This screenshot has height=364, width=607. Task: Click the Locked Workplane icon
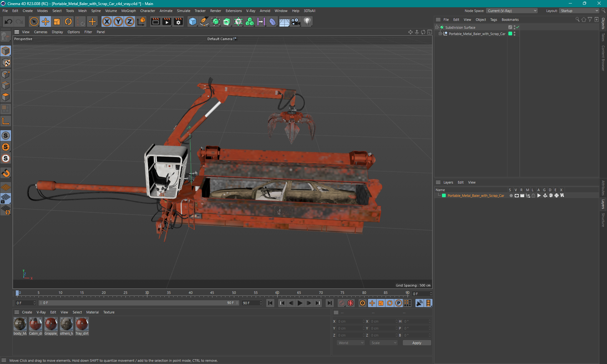6,199
